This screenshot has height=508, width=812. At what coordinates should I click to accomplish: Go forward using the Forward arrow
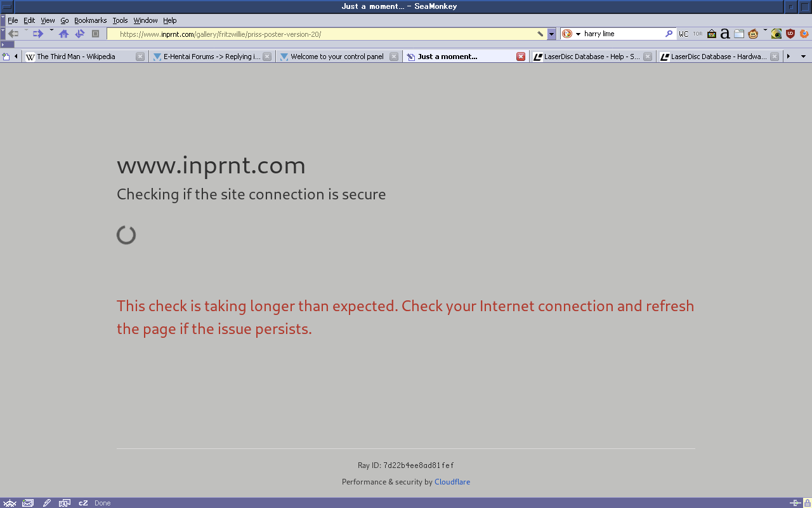point(38,34)
